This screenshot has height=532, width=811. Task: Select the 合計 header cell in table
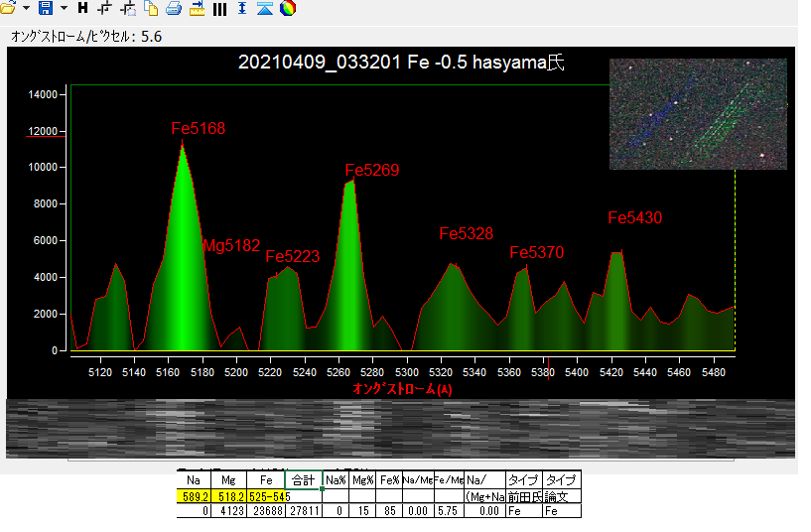[x=304, y=480]
